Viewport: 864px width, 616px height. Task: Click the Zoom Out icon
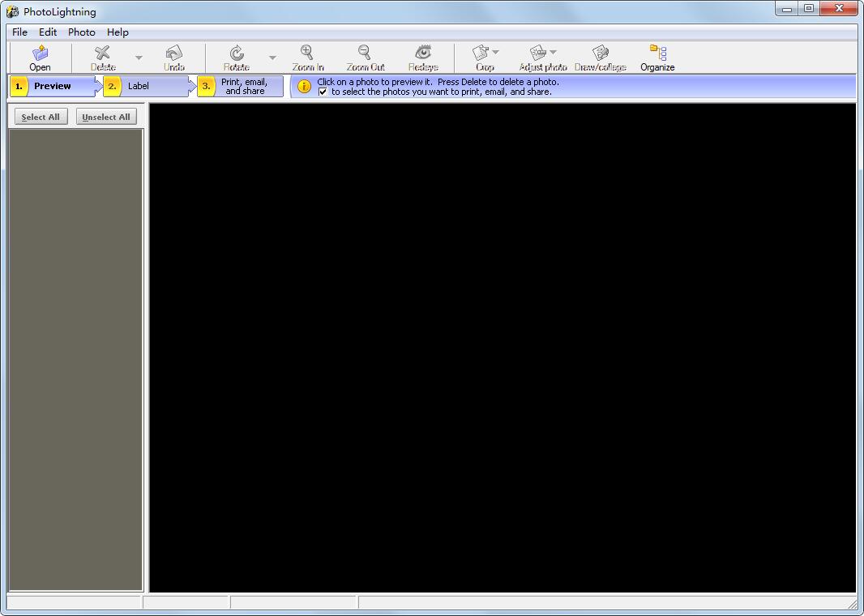(x=365, y=57)
